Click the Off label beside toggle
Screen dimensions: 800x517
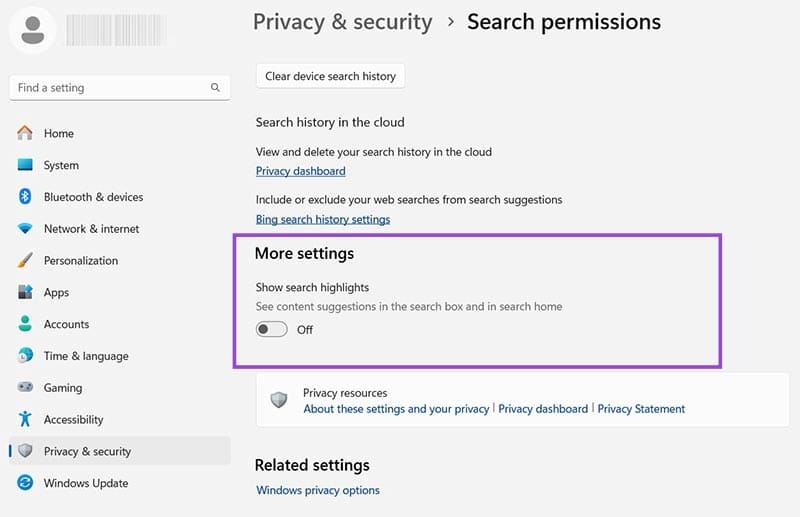tap(305, 330)
